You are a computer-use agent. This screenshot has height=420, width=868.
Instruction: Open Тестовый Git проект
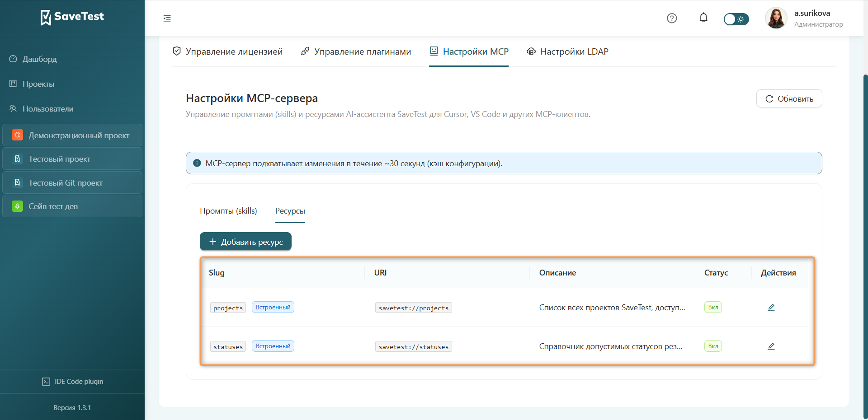click(x=72, y=182)
